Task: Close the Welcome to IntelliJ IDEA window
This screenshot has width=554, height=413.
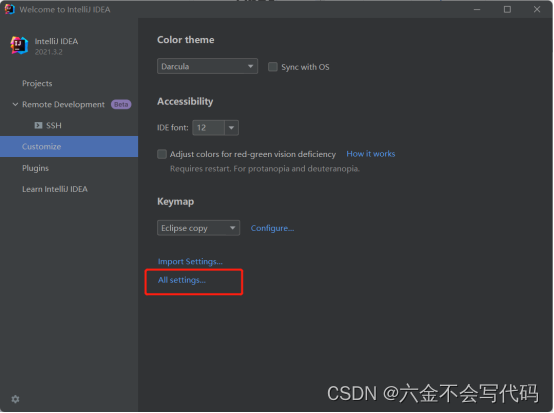Action: click(537, 10)
